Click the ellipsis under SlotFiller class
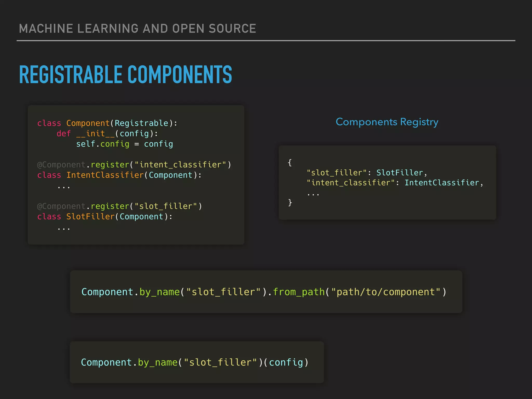Viewport: 532px width, 399px height. coord(64,229)
